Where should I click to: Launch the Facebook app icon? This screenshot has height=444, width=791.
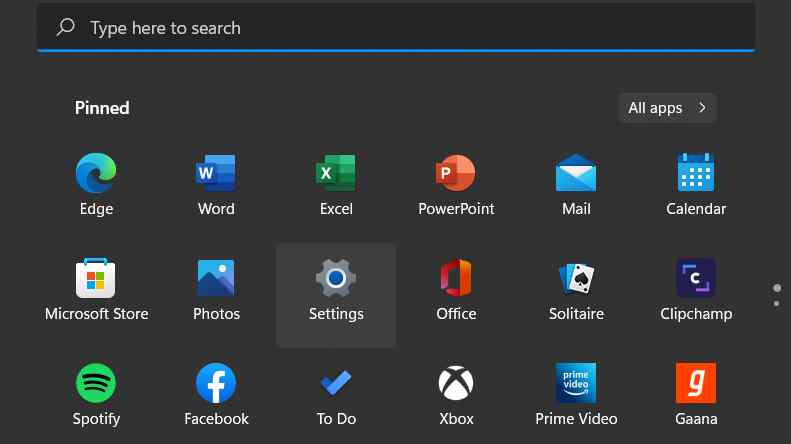[216, 383]
